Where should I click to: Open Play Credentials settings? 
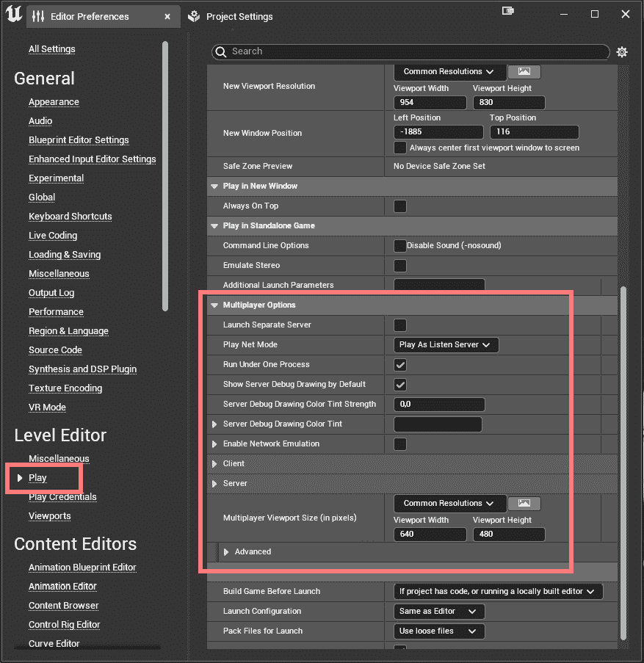pos(62,497)
